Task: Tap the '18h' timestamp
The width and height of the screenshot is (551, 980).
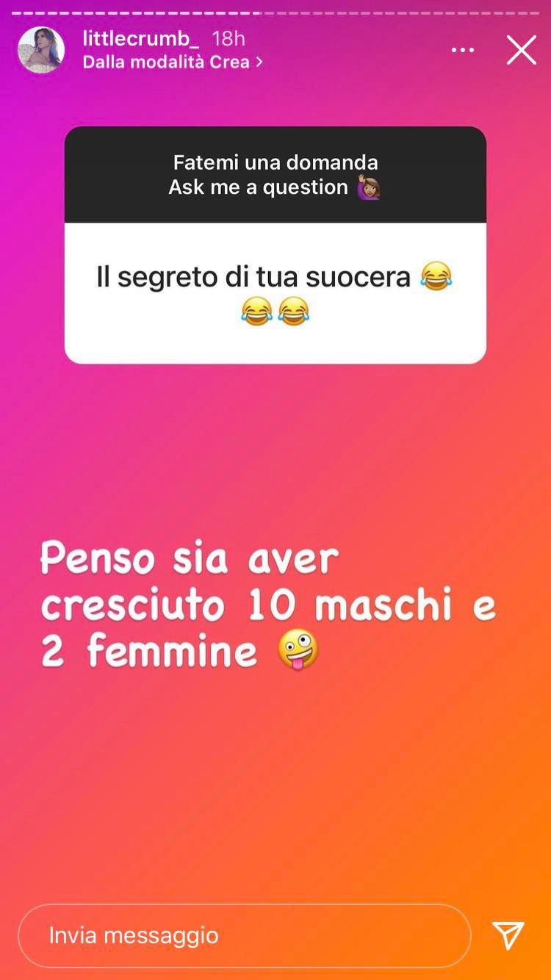Action: point(228,38)
